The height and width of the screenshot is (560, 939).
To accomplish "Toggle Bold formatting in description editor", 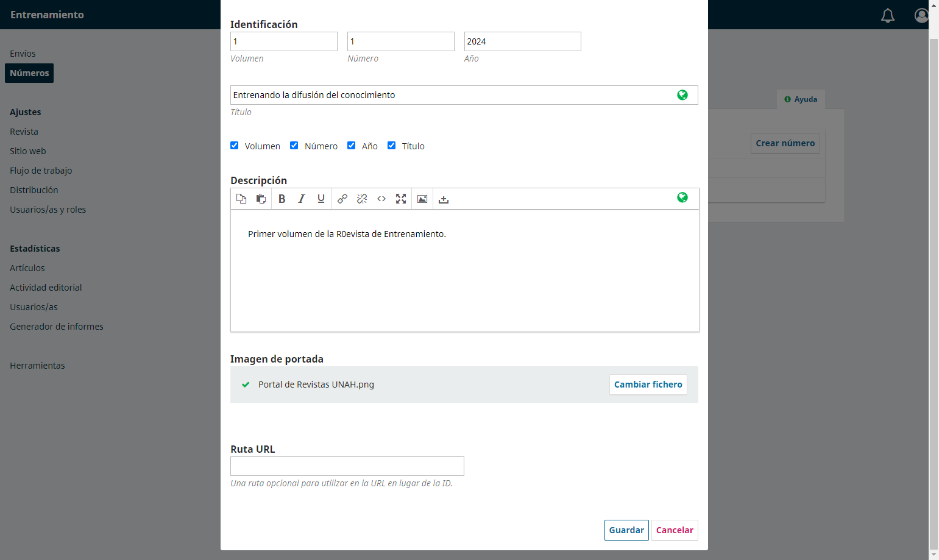I will pos(282,199).
